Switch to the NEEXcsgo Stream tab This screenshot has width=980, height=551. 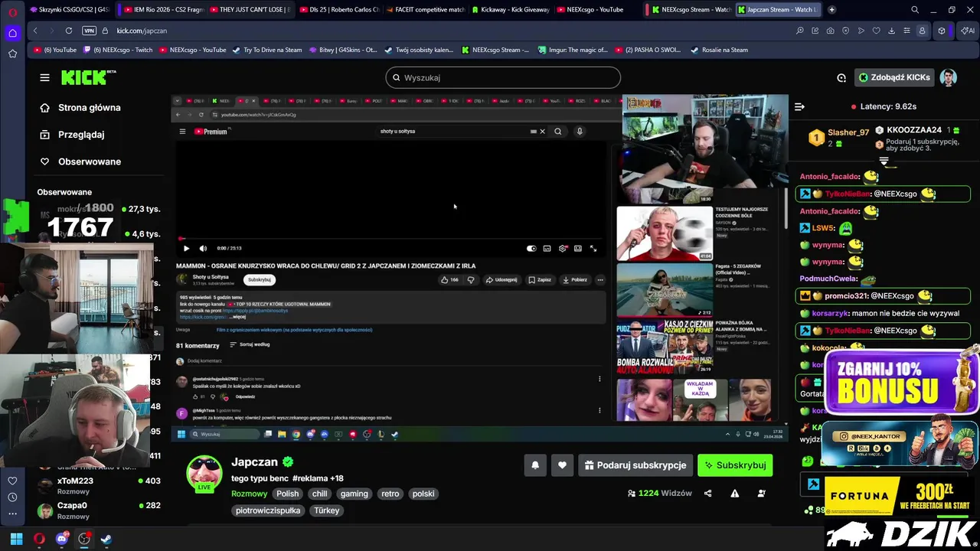coord(691,10)
